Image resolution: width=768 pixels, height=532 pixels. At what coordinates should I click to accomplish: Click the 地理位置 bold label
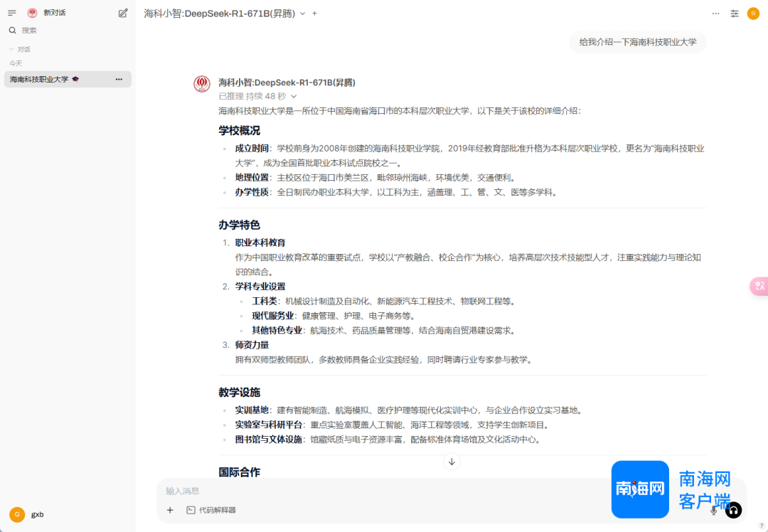(252, 178)
